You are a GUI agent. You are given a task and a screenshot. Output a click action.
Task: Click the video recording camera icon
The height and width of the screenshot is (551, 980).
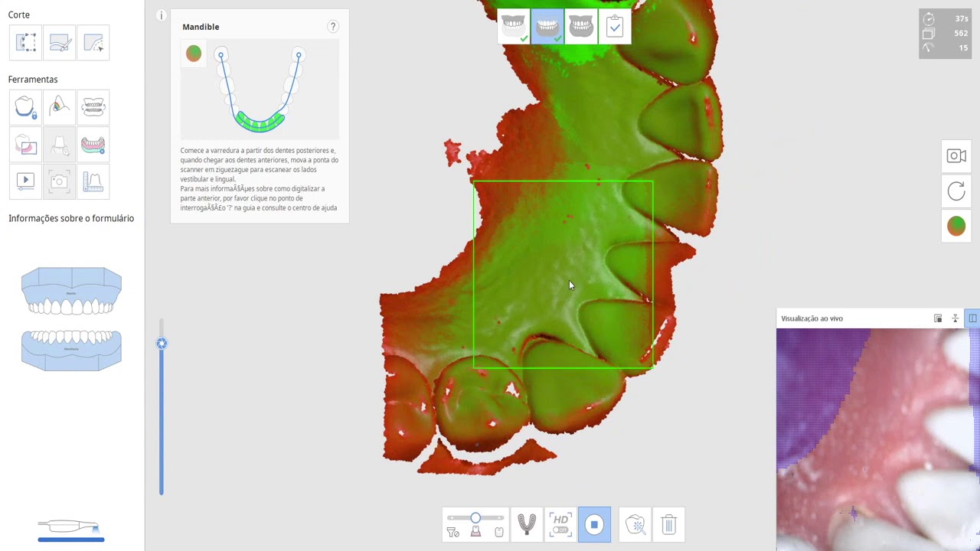point(956,156)
